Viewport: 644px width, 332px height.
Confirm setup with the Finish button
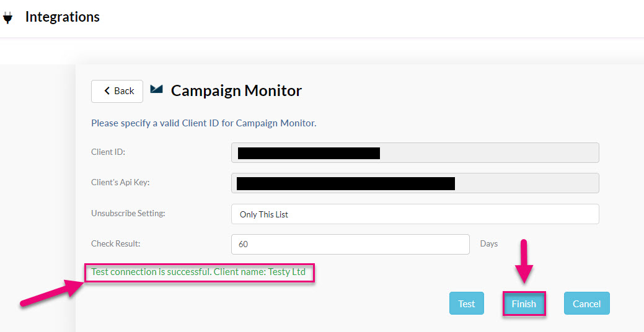[524, 304]
